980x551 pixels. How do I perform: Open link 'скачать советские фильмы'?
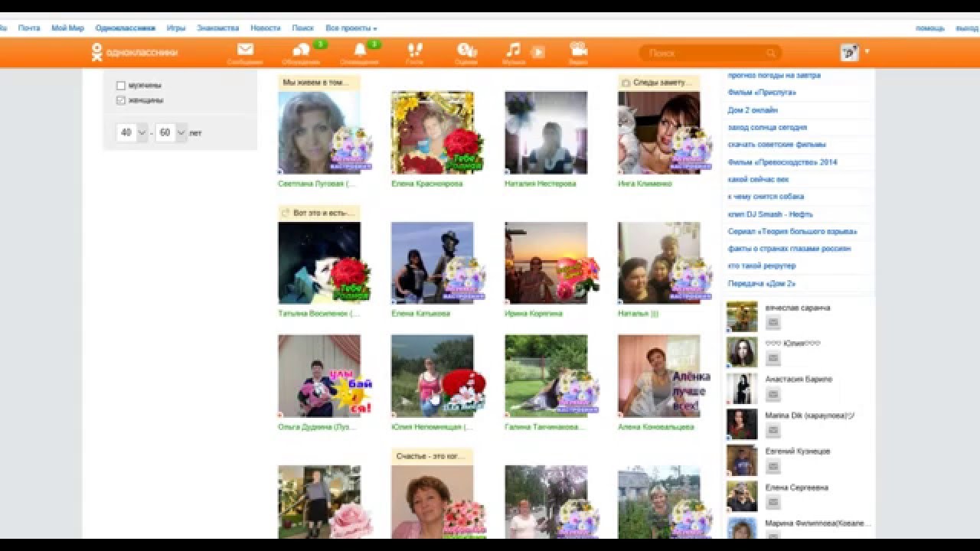(x=776, y=145)
